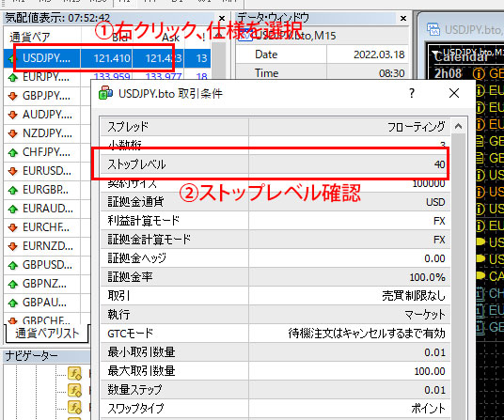Select the EURAUD symbol row
The height and width of the screenshot is (420, 504).
[x=47, y=209]
